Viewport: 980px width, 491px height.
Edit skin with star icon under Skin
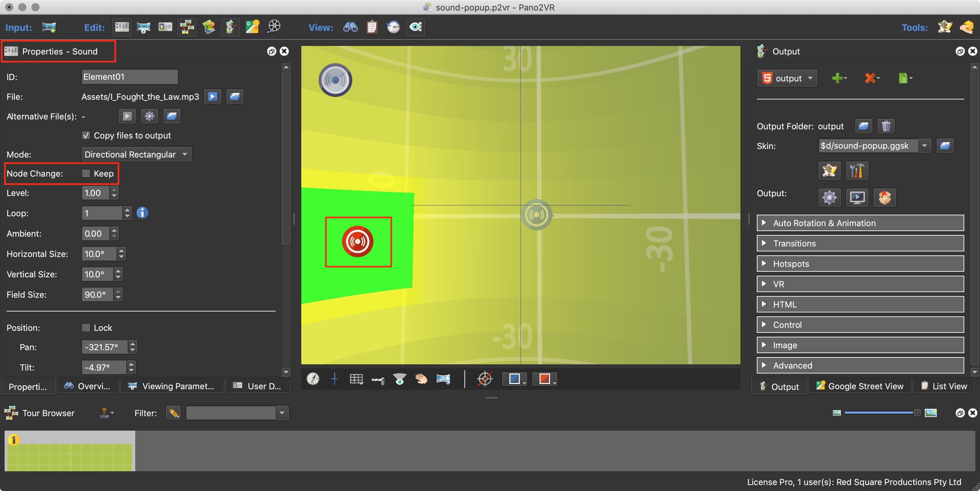point(829,170)
